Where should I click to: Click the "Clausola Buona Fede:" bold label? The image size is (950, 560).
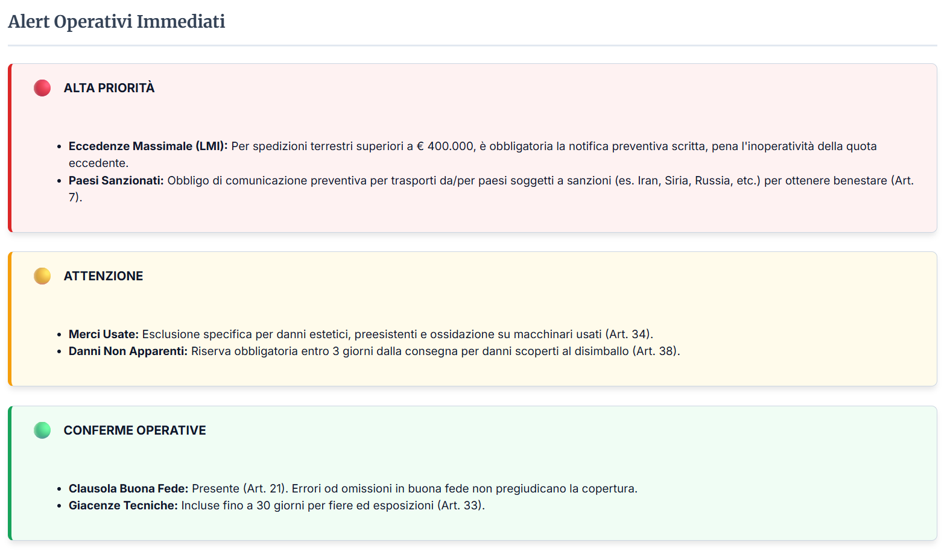coord(128,489)
